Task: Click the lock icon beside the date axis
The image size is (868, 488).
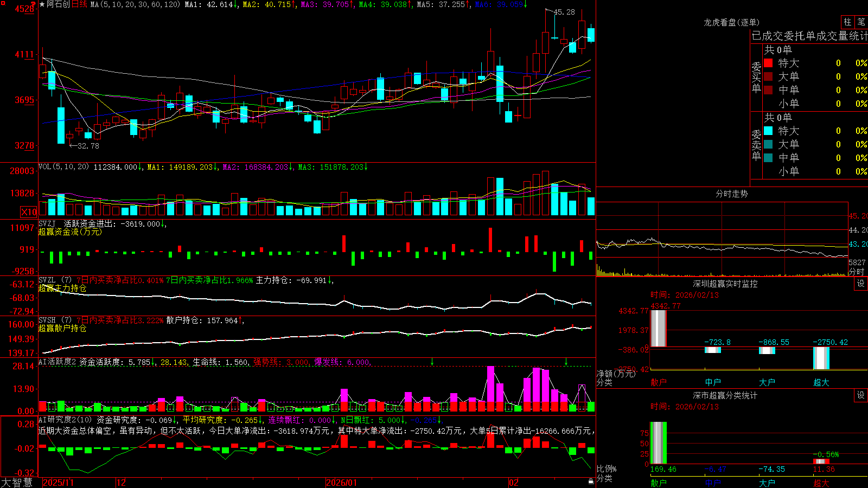Action: tap(591, 481)
